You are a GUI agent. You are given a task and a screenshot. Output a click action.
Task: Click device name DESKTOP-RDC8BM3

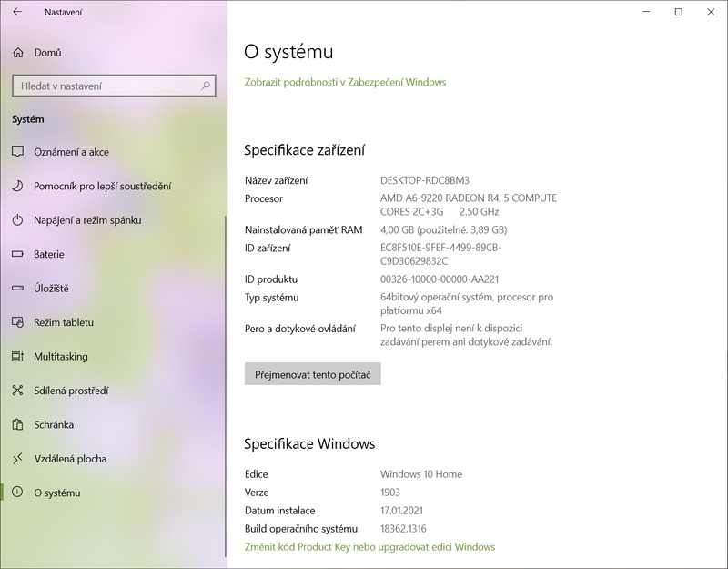(425, 180)
